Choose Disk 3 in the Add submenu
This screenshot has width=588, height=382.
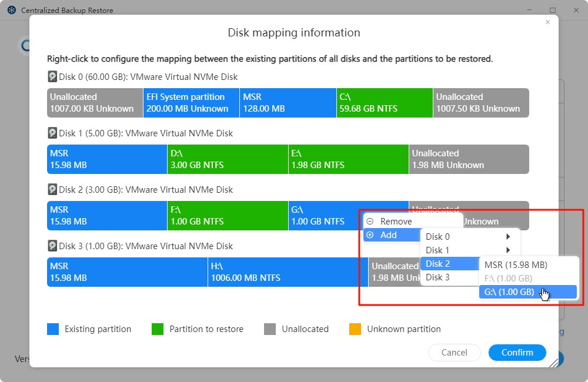coord(449,277)
